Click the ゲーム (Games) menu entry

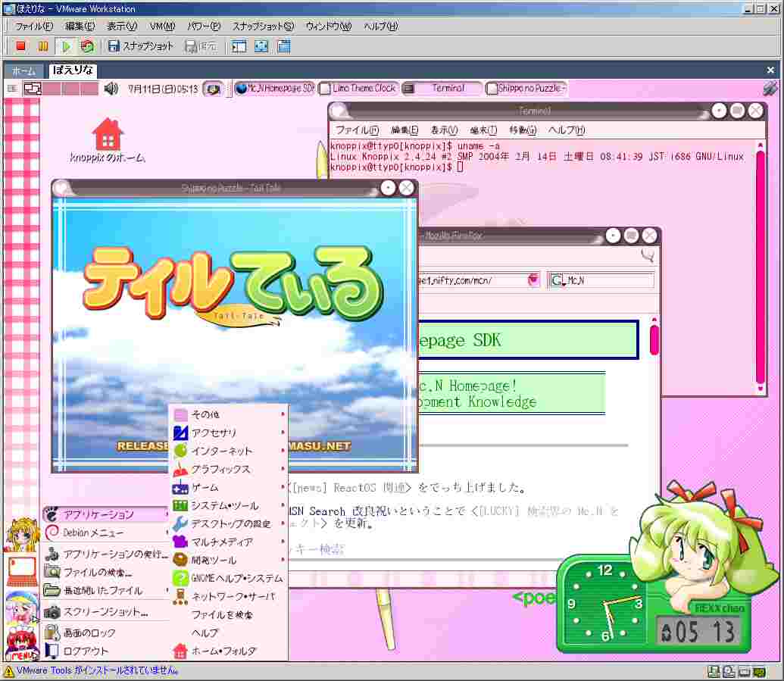pyautogui.click(x=205, y=487)
